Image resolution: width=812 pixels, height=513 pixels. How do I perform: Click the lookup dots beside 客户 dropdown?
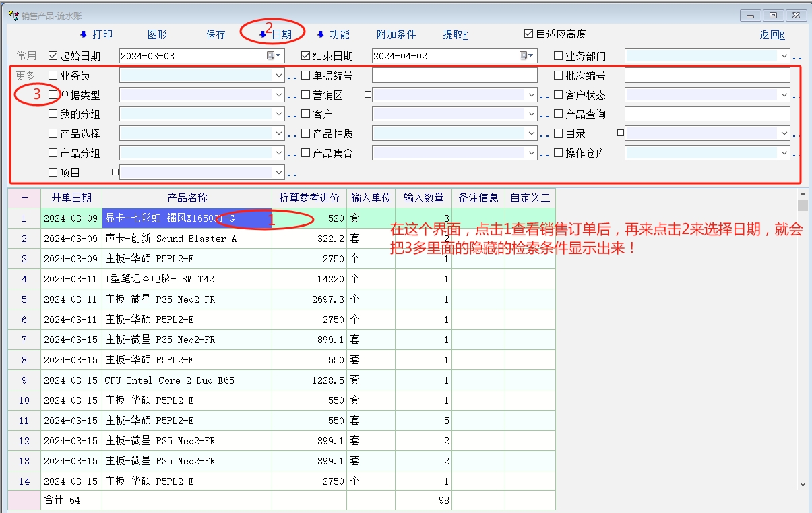[x=544, y=117]
